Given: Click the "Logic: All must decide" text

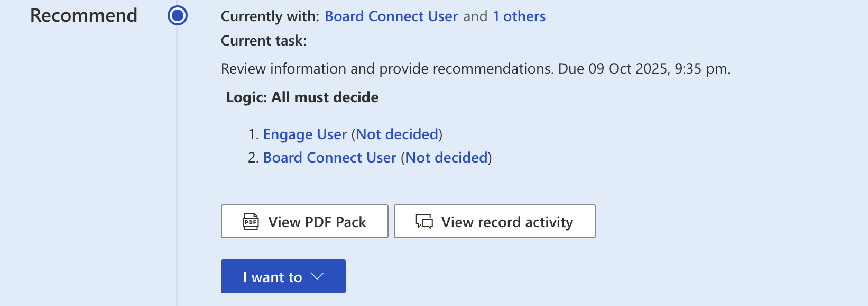Looking at the screenshot, I should pos(302,97).
